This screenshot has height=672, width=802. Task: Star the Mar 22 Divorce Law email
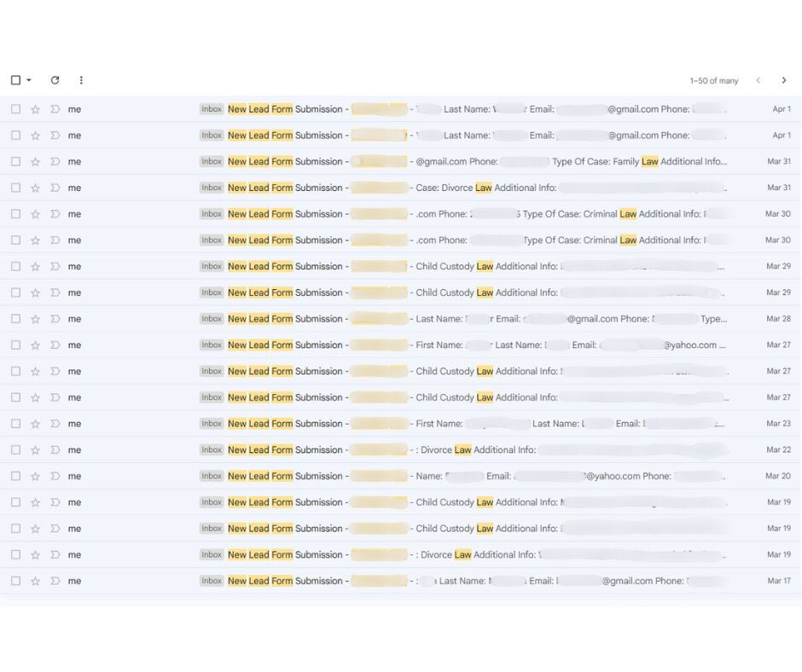(x=35, y=450)
